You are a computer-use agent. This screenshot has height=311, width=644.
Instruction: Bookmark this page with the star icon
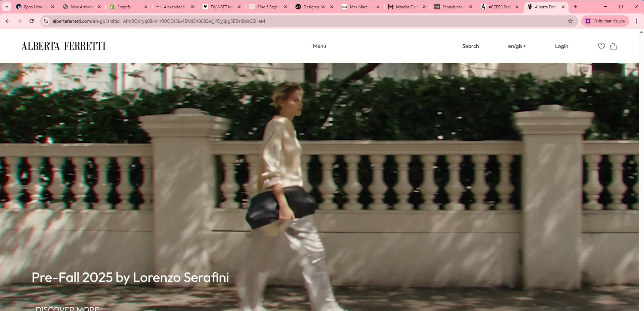(570, 21)
